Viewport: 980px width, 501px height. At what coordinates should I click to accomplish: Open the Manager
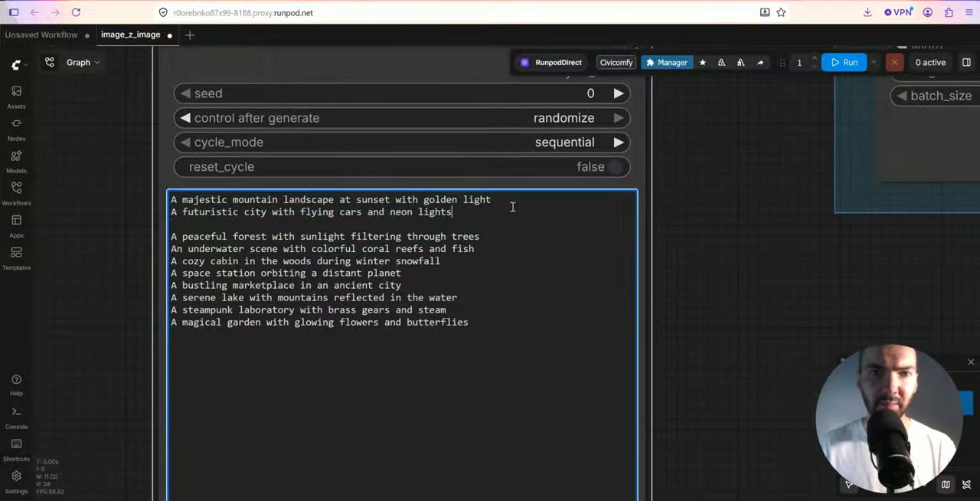667,63
